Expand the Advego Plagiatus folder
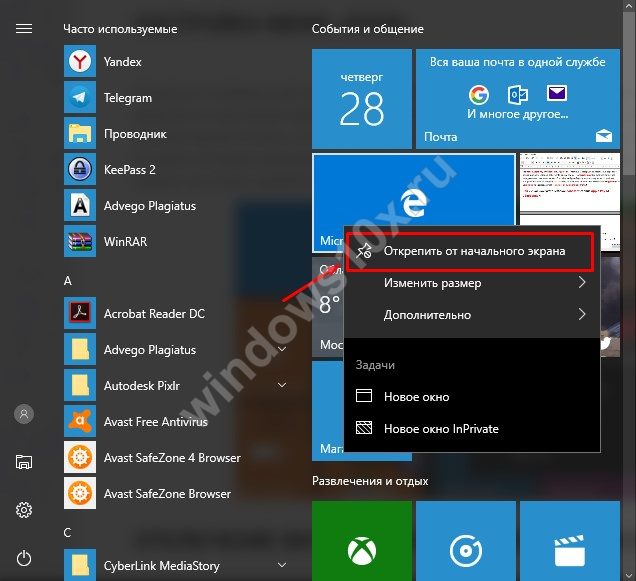 282,349
